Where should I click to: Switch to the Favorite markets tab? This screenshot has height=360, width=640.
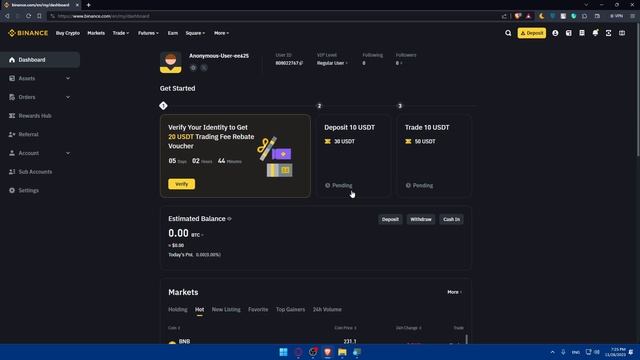[258, 309]
